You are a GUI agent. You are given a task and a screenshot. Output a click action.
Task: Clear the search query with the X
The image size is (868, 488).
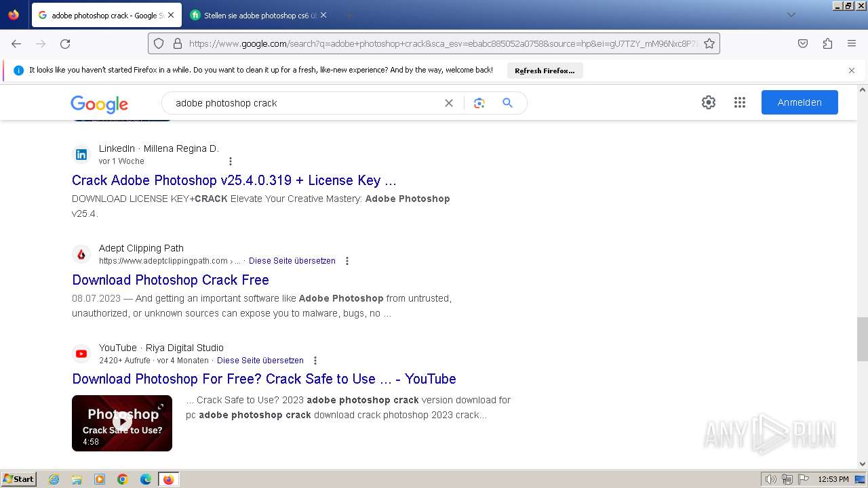point(449,103)
